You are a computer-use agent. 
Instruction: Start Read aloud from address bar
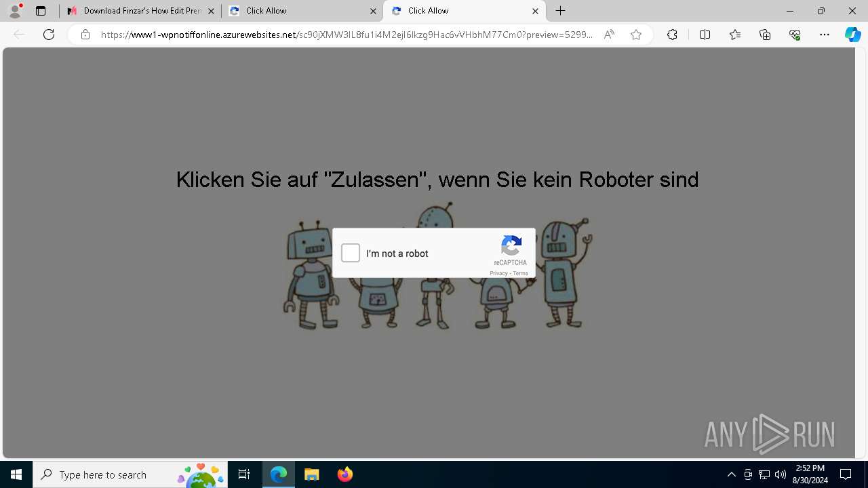(609, 35)
